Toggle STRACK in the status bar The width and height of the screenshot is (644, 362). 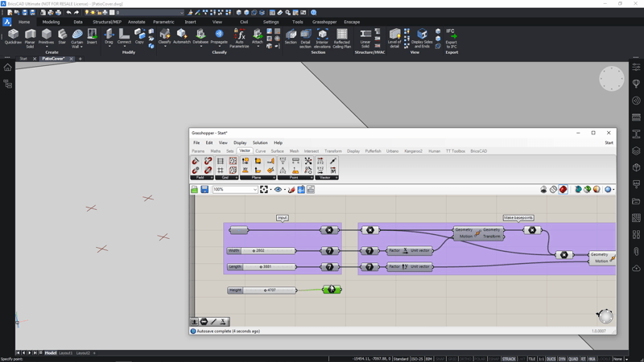click(509, 359)
